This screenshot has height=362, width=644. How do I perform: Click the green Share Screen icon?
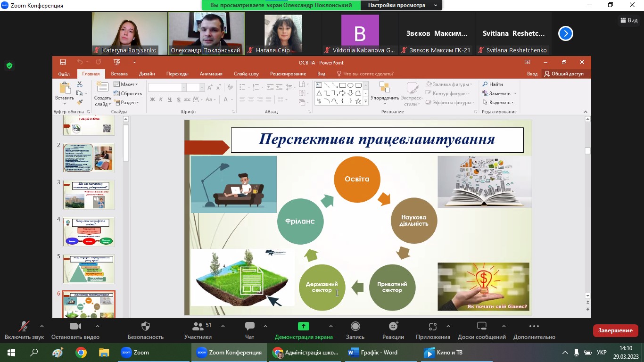(303, 327)
